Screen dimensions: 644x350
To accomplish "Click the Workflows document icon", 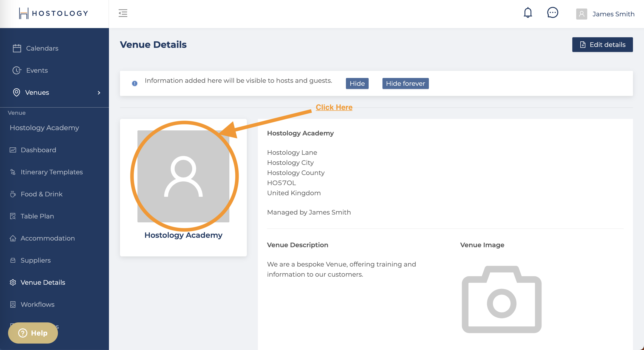I will pos(13,304).
